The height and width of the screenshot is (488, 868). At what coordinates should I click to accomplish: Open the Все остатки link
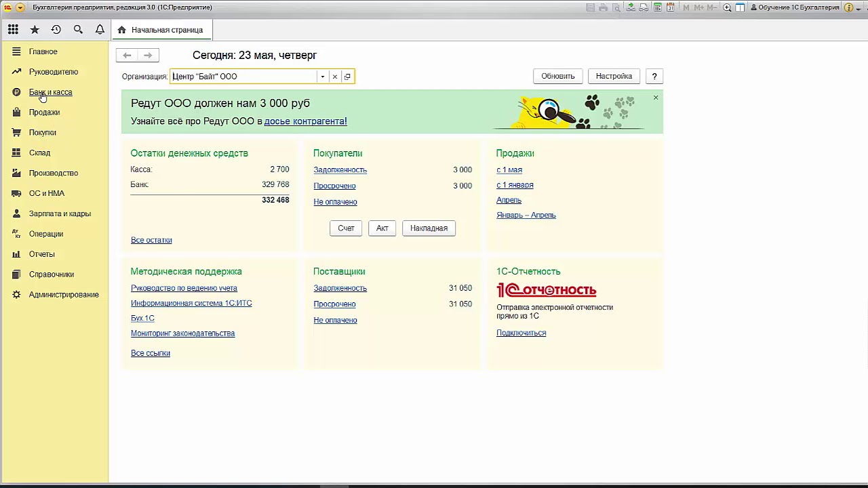tap(151, 240)
